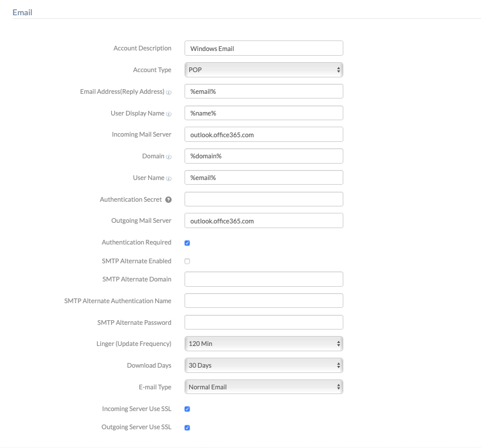This screenshot has width=481, height=448.
Task: Click info icon beside User Name label
Action: click(169, 178)
